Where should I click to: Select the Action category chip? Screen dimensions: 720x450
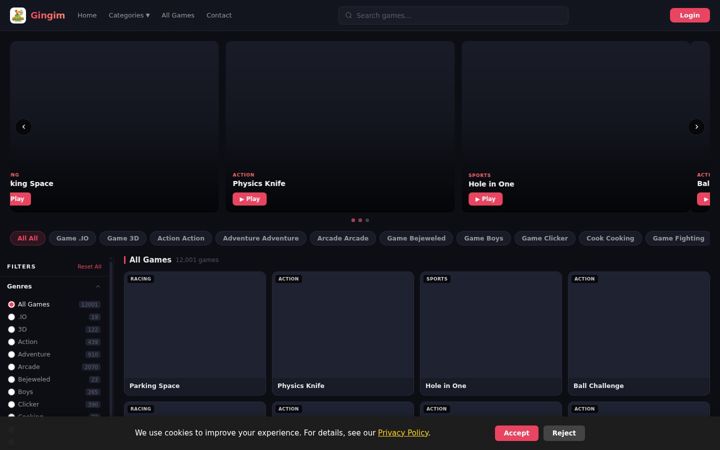(x=181, y=238)
